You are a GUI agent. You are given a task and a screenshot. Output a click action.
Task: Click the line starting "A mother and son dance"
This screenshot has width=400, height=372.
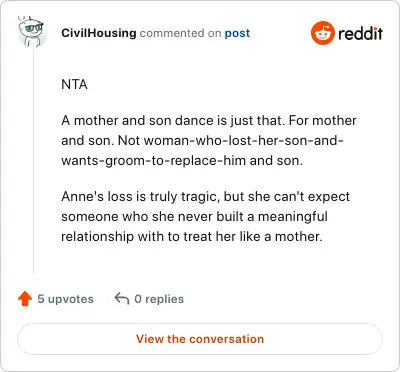tap(209, 121)
